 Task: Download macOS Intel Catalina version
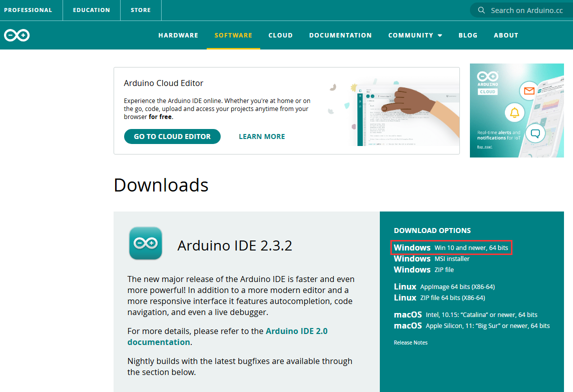coord(465,314)
